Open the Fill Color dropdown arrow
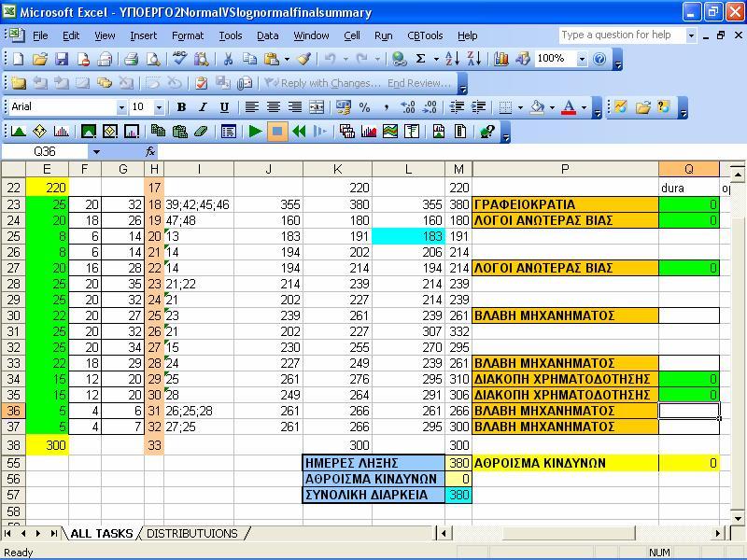Image resolution: width=747 pixels, height=560 pixels. [x=552, y=107]
